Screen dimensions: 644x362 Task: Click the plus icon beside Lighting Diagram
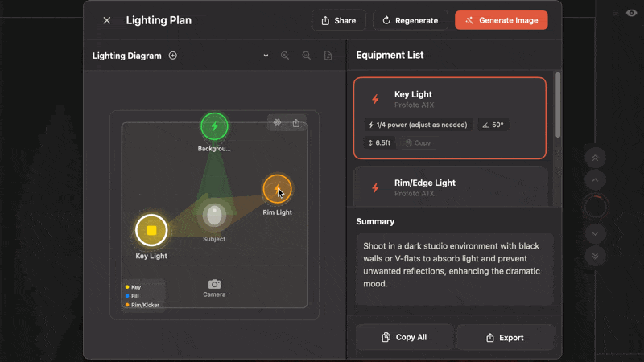173,56
